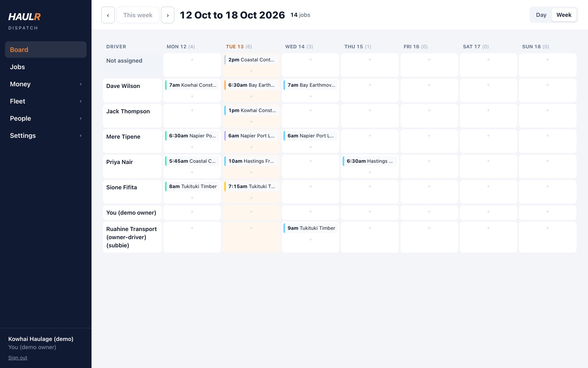Open the Fleet section in sidebar
Viewport: 588px width, 368px height.
(x=46, y=101)
